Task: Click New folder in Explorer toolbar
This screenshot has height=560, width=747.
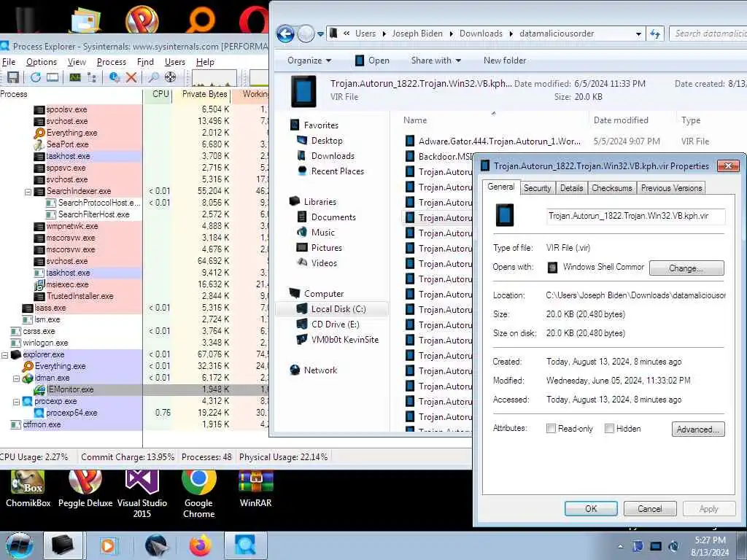Action: [x=505, y=61]
